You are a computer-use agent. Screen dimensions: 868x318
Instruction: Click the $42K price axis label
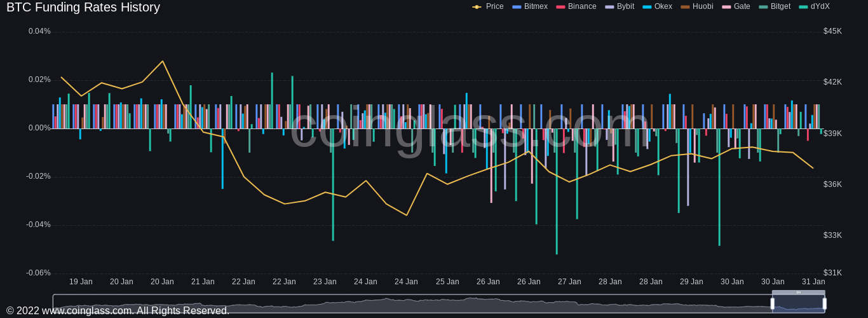pos(832,82)
